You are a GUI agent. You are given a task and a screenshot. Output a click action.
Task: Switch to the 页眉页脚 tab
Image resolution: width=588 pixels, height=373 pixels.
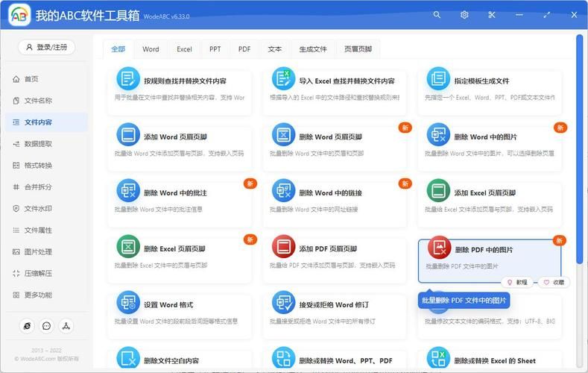coord(358,49)
